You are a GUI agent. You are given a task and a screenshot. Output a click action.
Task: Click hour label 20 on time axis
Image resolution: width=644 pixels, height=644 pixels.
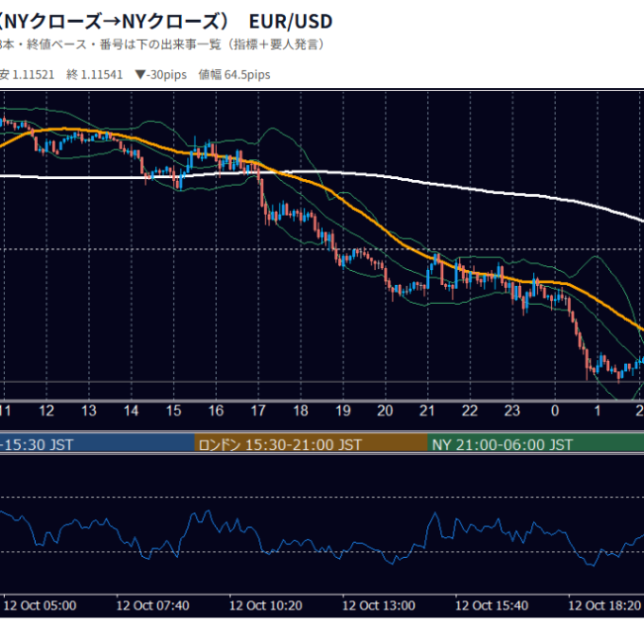(385, 411)
